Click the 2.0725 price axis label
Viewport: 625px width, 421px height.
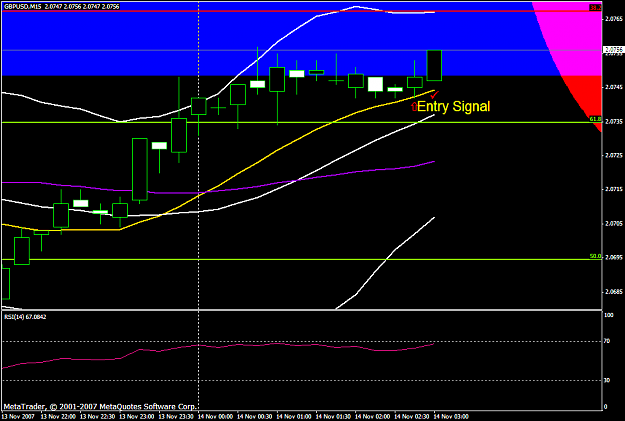tap(614, 155)
